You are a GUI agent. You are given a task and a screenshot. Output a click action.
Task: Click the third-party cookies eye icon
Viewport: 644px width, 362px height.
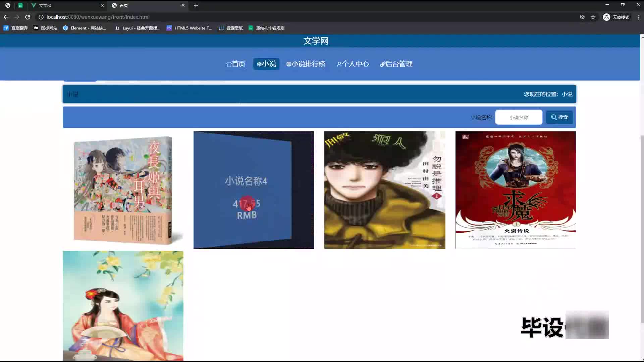click(582, 17)
